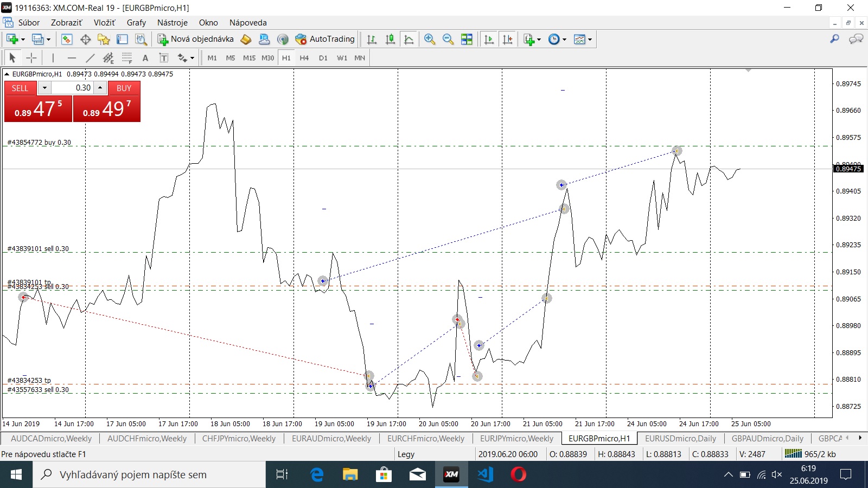
Task: Activate the crosshair cursor mode
Action: tap(31, 58)
